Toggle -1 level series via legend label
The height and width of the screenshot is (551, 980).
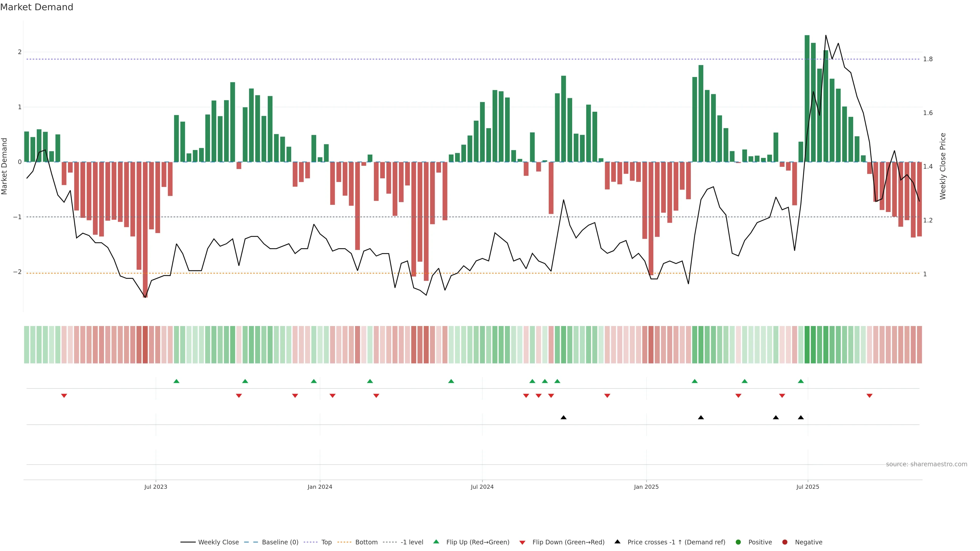click(x=412, y=542)
